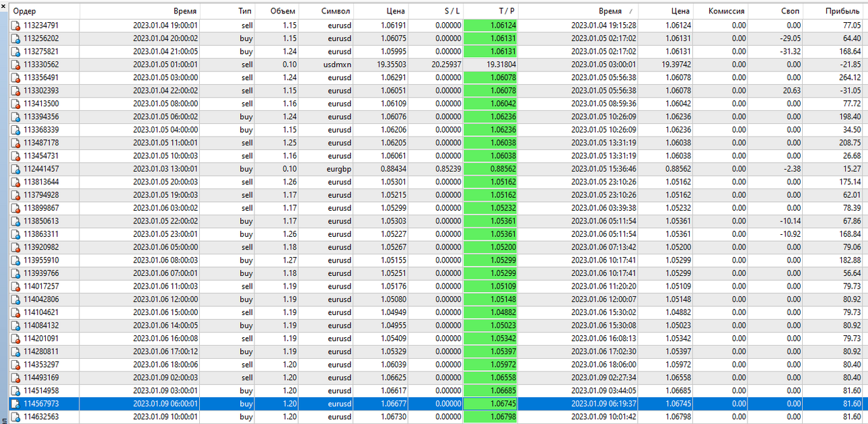This screenshot has width=868, height=424.
Task: Click order number 114201091
Action: click(41, 339)
